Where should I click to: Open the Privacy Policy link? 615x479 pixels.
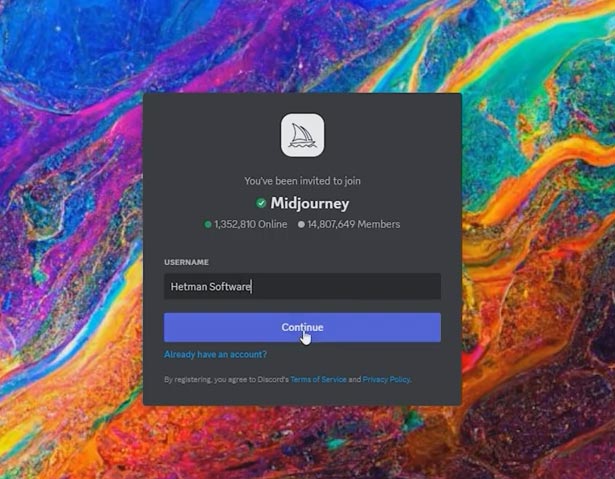pyautogui.click(x=387, y=379)
